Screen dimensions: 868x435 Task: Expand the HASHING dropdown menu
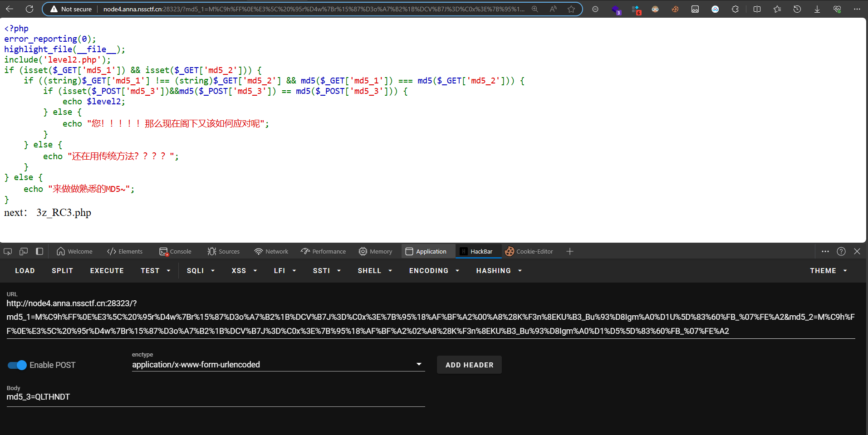pos(499,271)
